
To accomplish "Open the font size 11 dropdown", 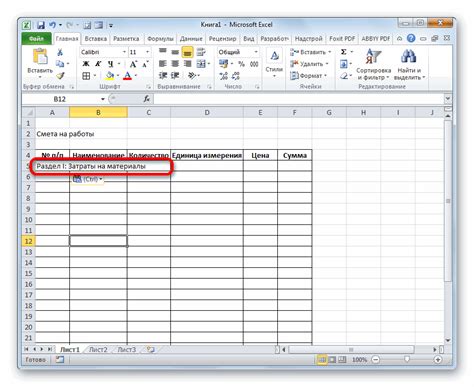I will click(147, 52).
